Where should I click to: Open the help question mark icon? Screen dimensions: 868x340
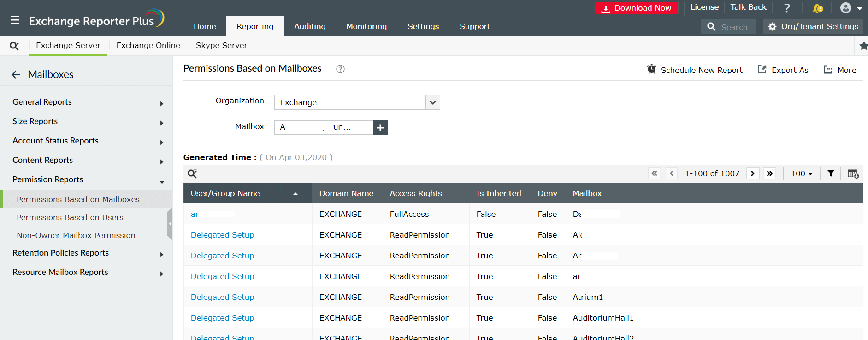[787, 8]
